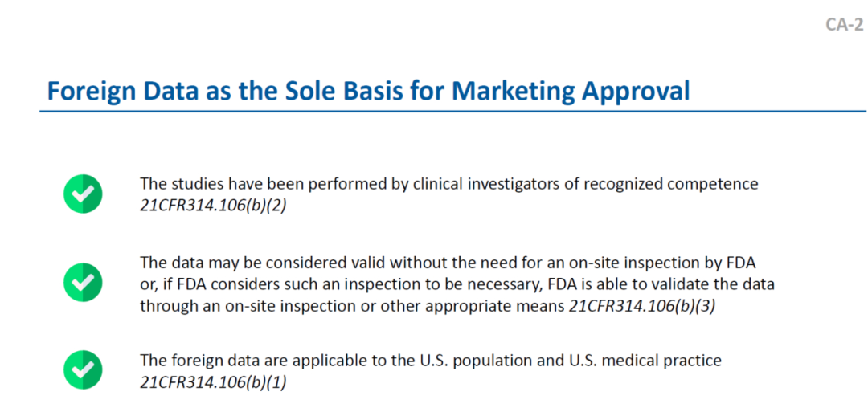
Task: Click the green checkmark beside clinical investigators statement
Action: click(x=83, y=194)
